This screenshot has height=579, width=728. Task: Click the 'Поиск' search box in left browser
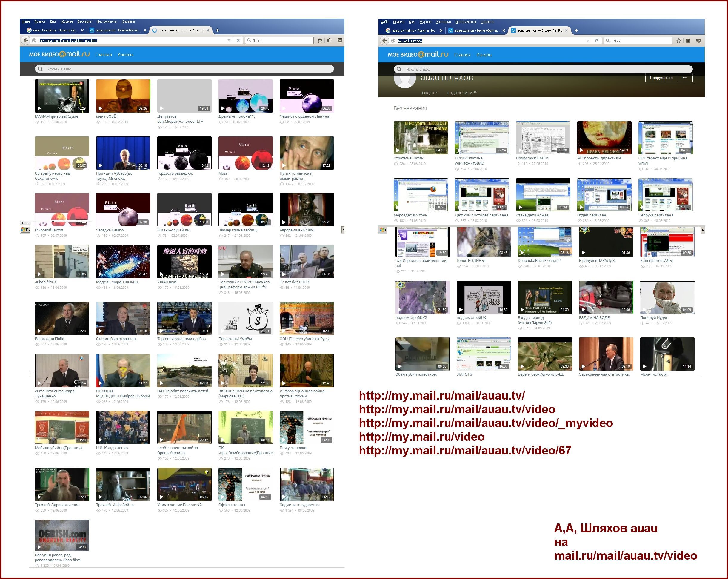(x=279, y=41)
